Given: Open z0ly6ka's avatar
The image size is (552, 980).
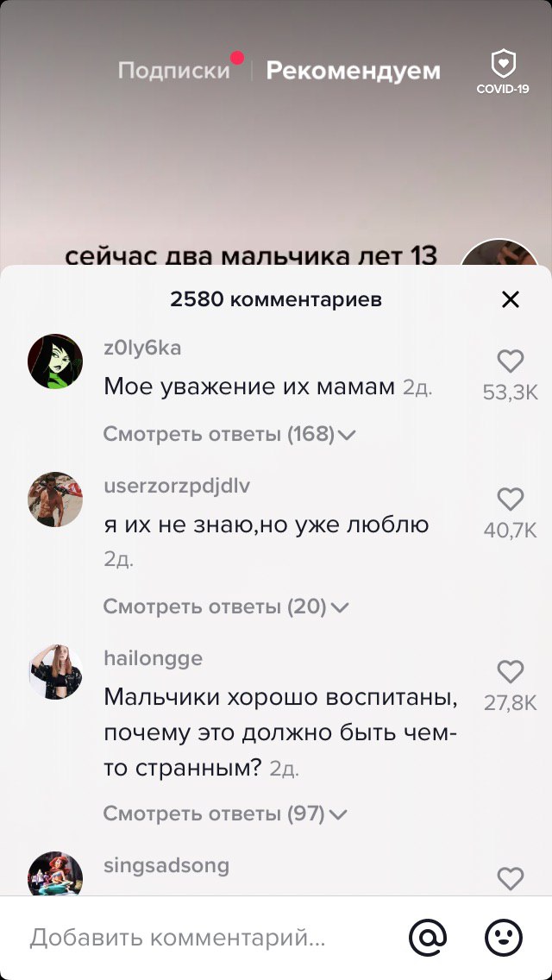Looking at the screenshot, I should (x=55, y=361).
